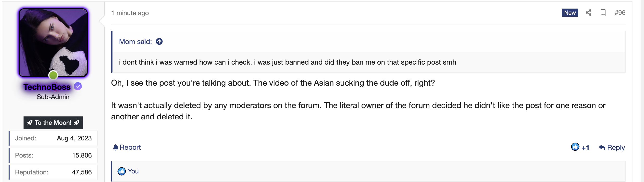Image resolution: width=644 pixels, height=182 pixels.
Task: Open the 'owner of the forum' link
Action: click(395, 105)
